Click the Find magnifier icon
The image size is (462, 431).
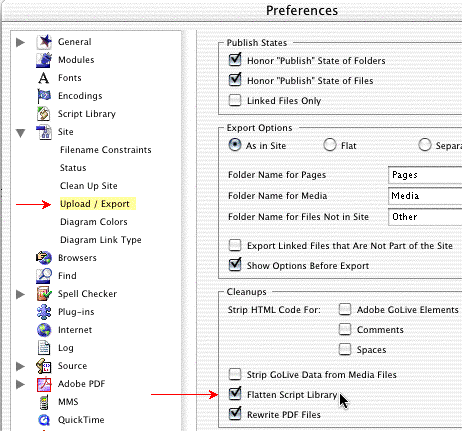pos(44,276)
